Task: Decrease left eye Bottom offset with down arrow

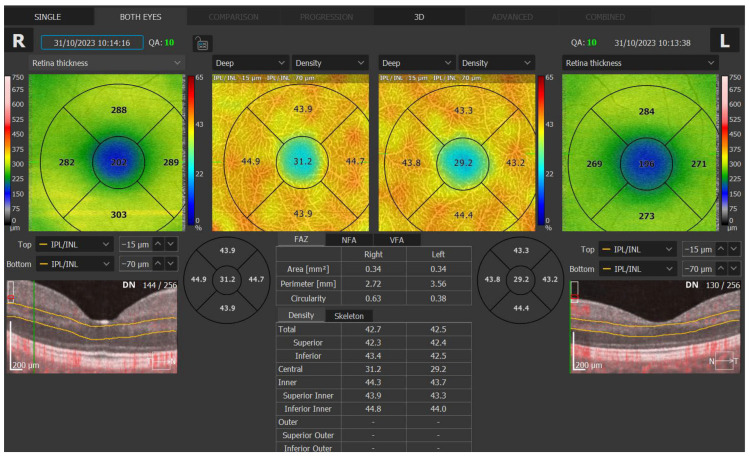Action: [x=734, y=268]
